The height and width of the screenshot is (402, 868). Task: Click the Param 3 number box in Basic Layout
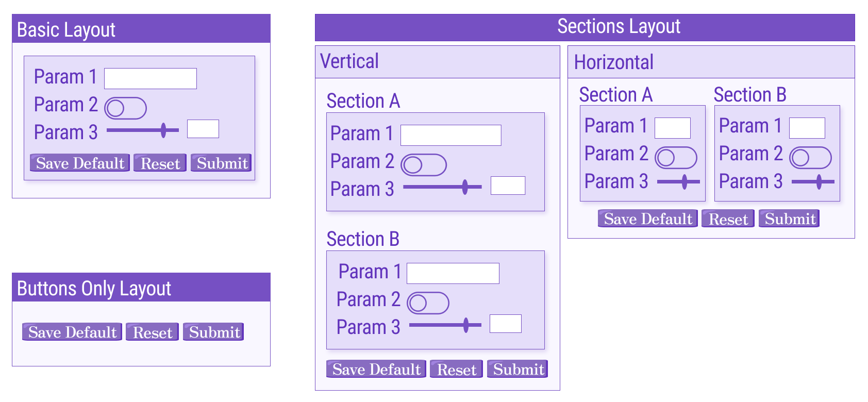point(203,128)
